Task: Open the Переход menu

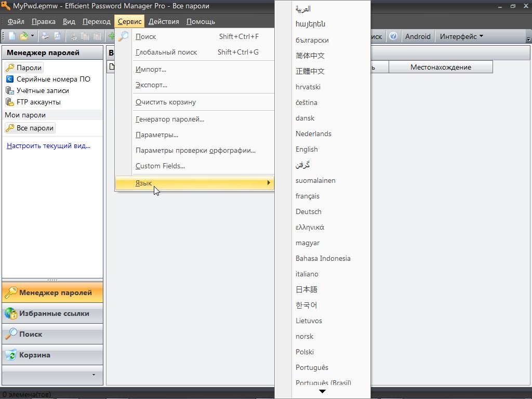Action: [96, 21]
